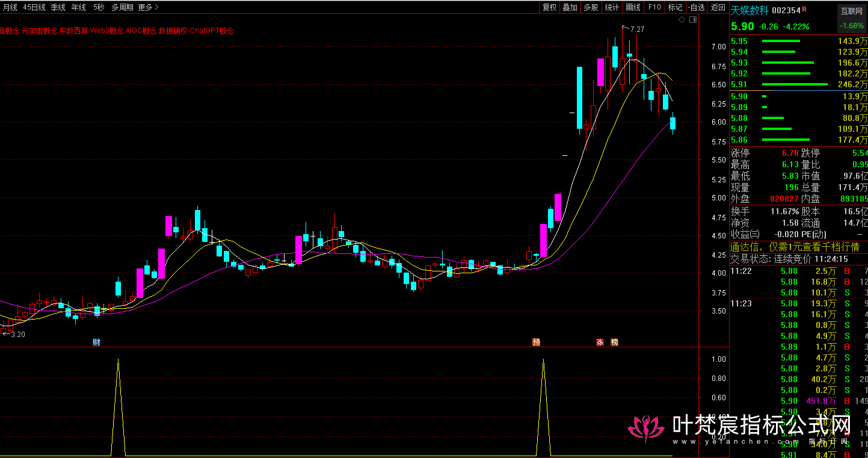Switch chart to 季线 quarterly period
The image size is (868, 458).
click(58, 7)
